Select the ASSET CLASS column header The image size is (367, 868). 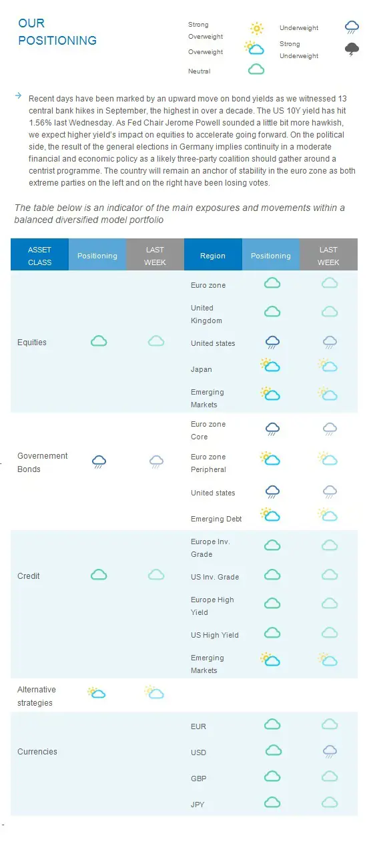(39, 256)
